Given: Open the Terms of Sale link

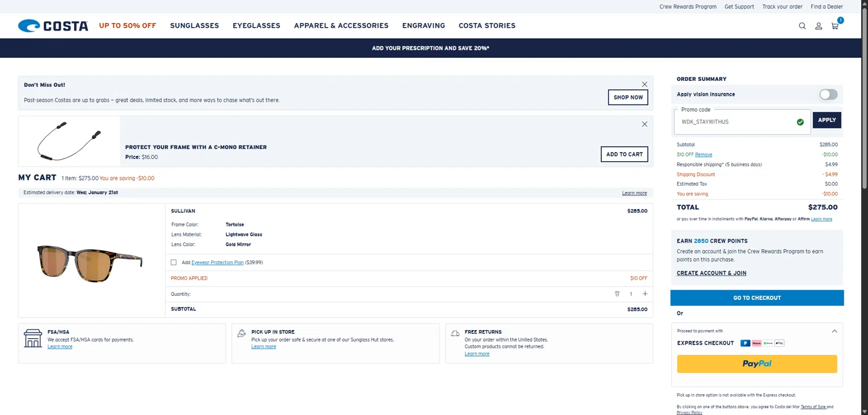Looking at the screenshot, I should (813, 407).
